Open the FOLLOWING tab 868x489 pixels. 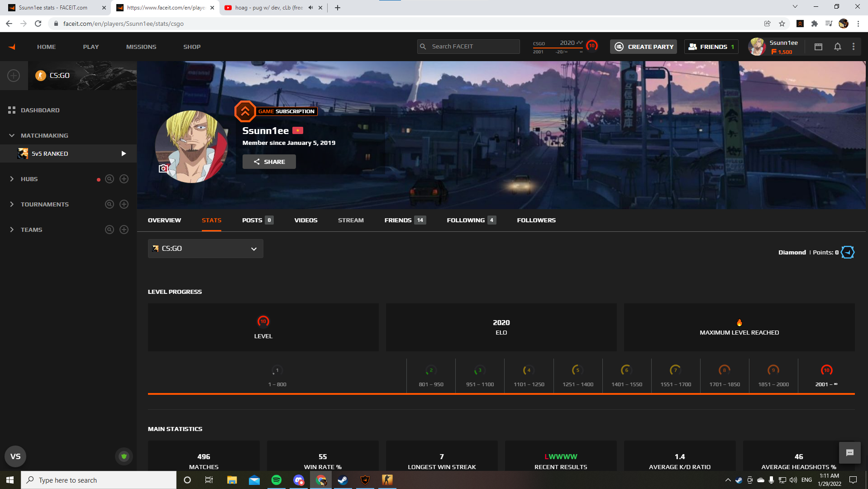pyautogui.click(x=472, y=221)
